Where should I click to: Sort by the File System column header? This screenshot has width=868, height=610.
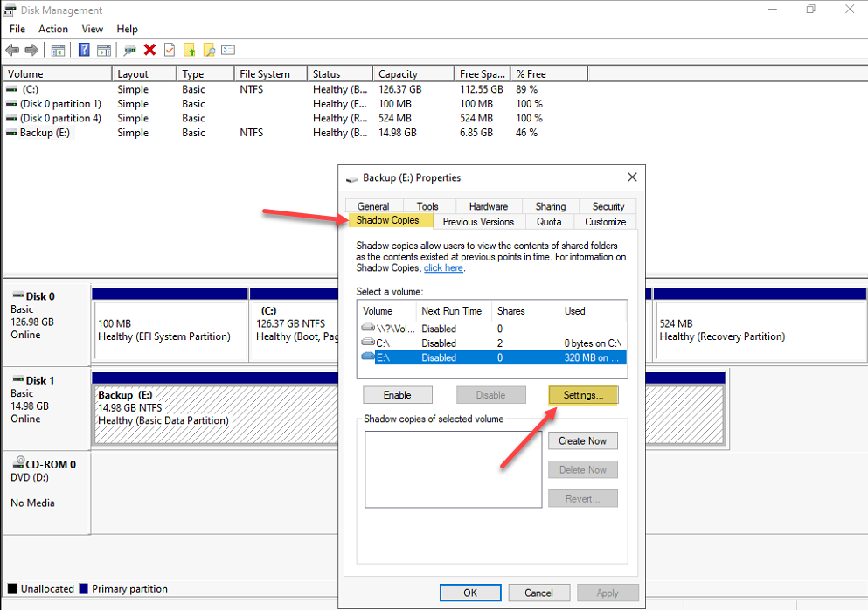point(271,73)
